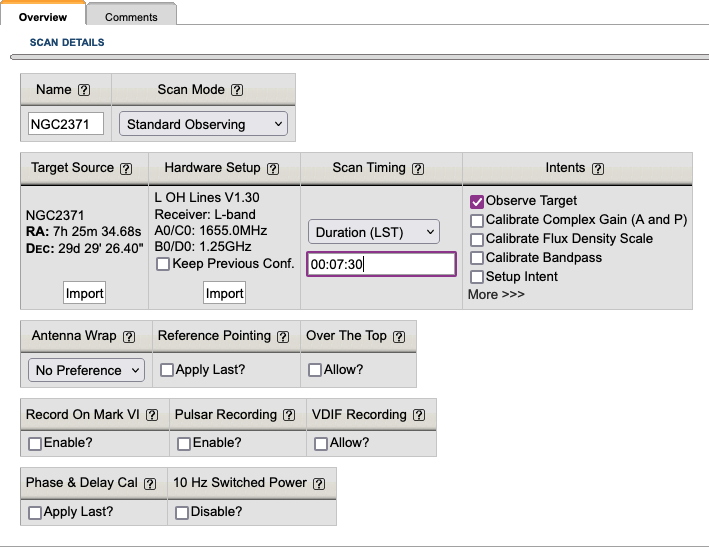The image size is (709, 549).
Task: Select the Overview tab
Action: coord(43,17)
